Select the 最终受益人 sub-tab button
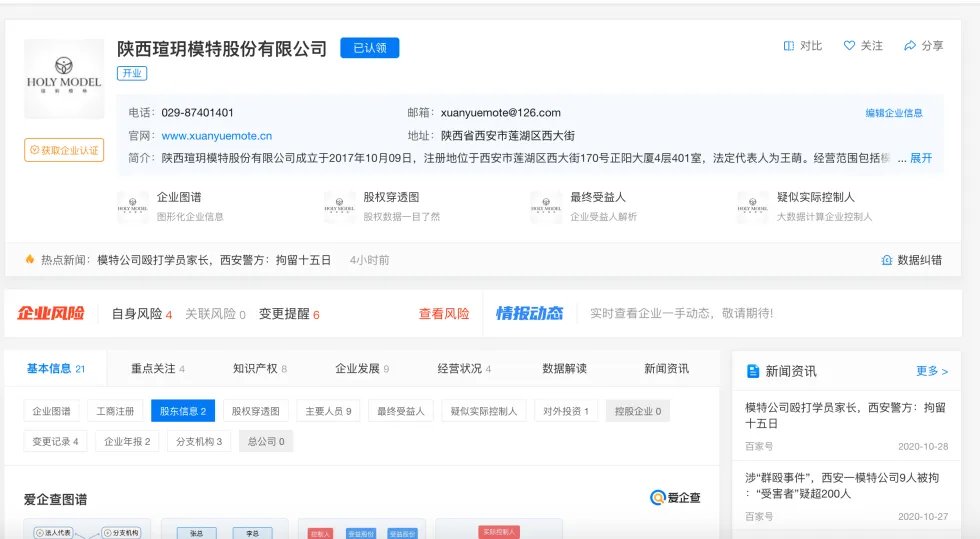The height and width of the screenshot is (539, 980). tap(401, 411)
